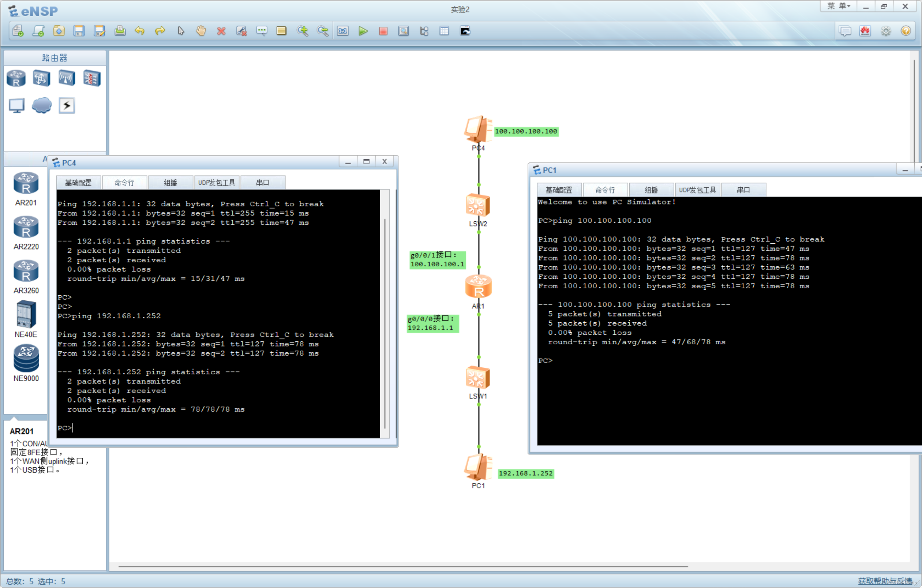The image size is (922, 588).
Task: Reset canvas zoom to 1:1
Action: (x=343, y=31)
